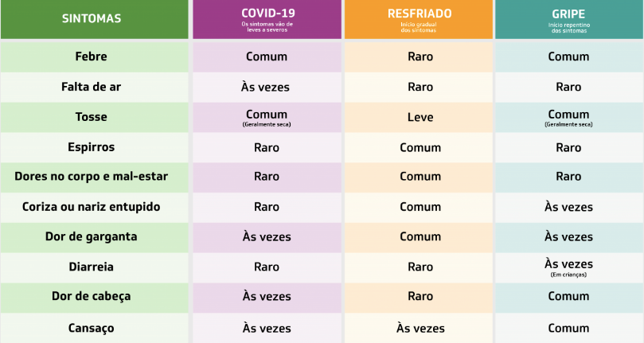Click COVID-19 Tosse cell with Geralmente seca
The width and height of the screenshot is (644, 343).
267,117
